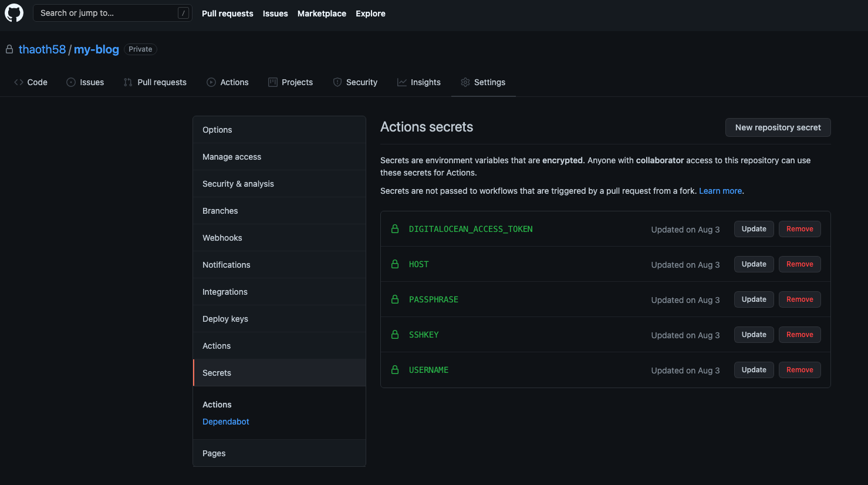Select Webhooks in the settings sidebar

pos(222,237)
